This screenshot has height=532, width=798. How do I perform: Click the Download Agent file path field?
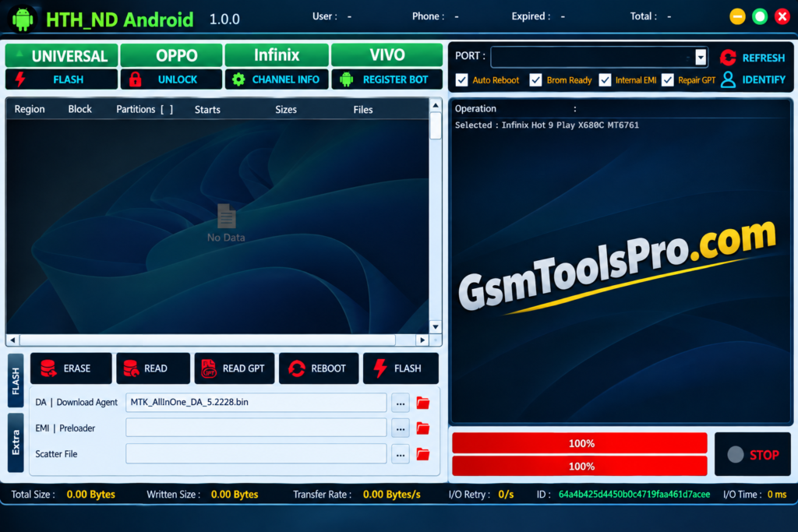point(256,402)
